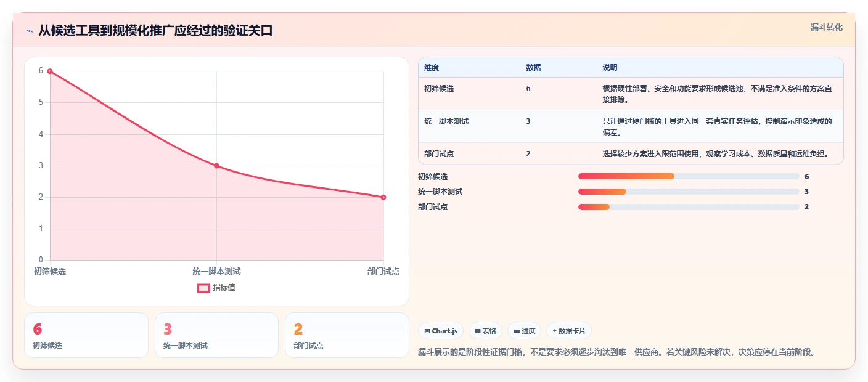Click the footer note starting 漏斗展示的是
The width and height of the screenshot is (868, 382).
pyautogui.click(x=616, y=352)
